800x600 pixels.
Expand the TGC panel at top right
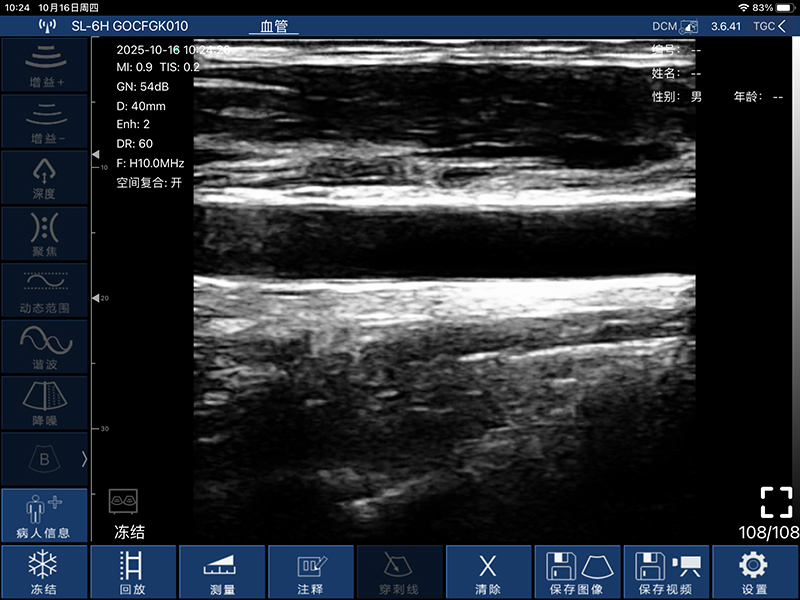click(769, 26)
